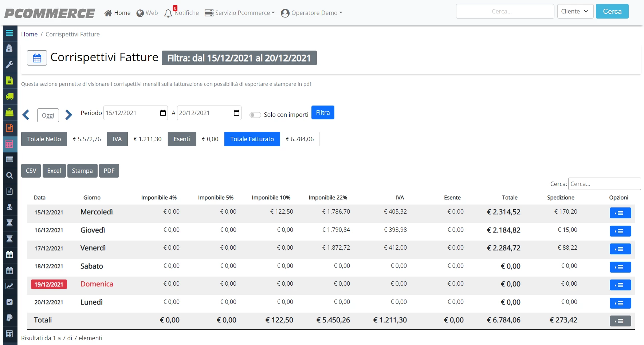
Task: Sort table by Imponibile 22% column
Action: click(x=328, y=198)
